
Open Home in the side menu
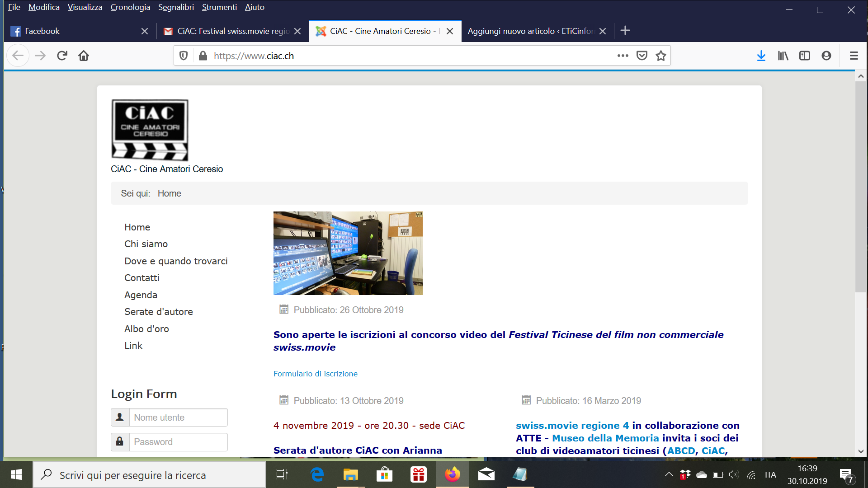(x=137, y=227)
